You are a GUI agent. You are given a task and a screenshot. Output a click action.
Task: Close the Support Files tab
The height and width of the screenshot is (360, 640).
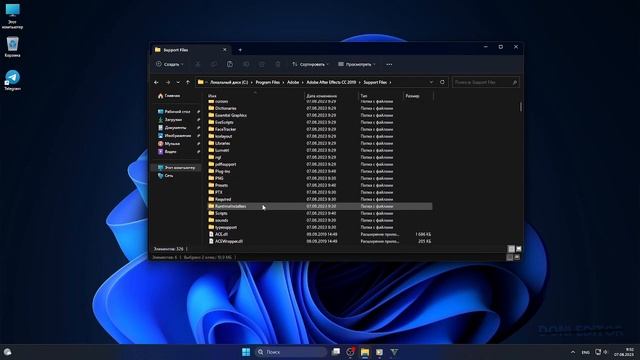224,50
